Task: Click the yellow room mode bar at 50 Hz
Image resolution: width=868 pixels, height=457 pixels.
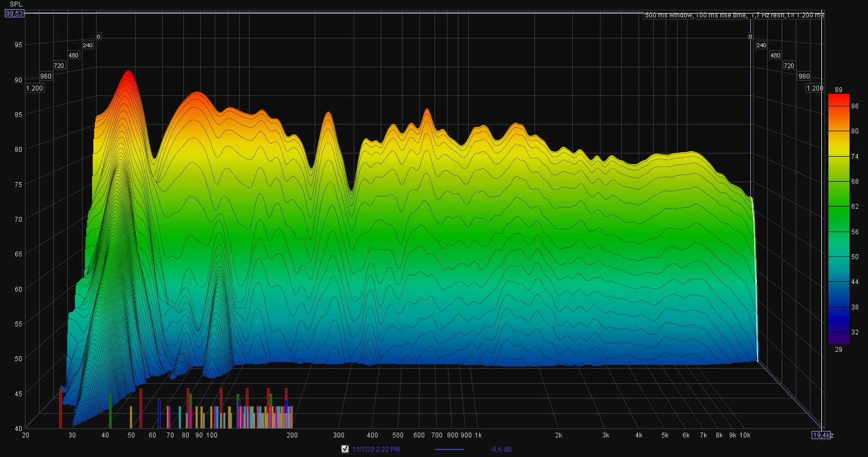Action: pyautogui.click(x=131, y=417)
